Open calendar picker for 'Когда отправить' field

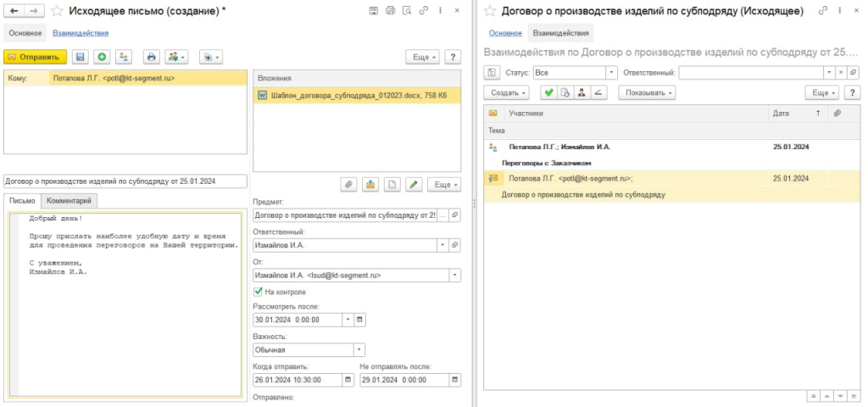[348, 379]
